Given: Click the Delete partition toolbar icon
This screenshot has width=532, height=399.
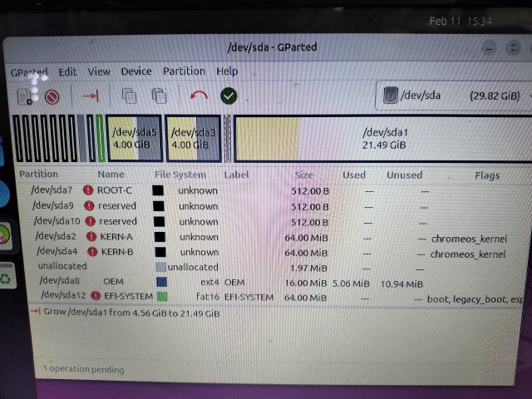Looking at the screenshot, I should pos(52,96).
